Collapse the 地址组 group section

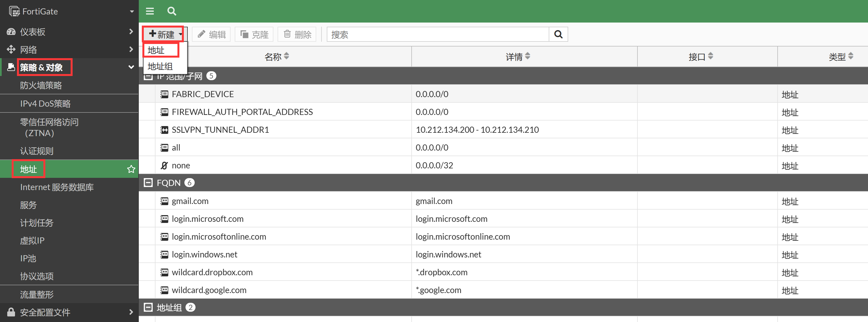[x=148, y=308]
